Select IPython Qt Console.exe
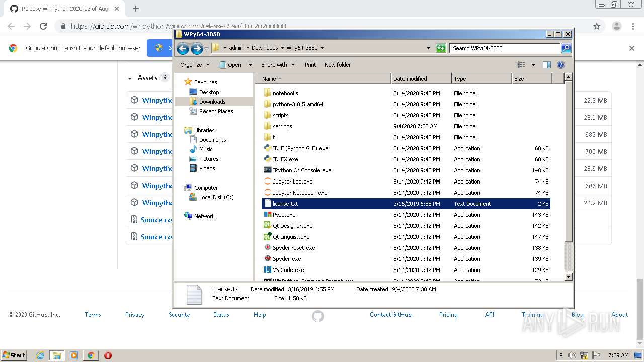Viewport: 644px width, 362px height. coord(302,170)
